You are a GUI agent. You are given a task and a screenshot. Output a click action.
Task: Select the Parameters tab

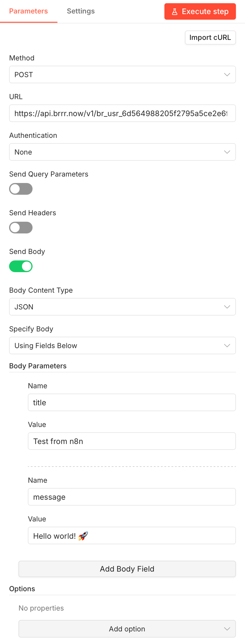(28, 11)
